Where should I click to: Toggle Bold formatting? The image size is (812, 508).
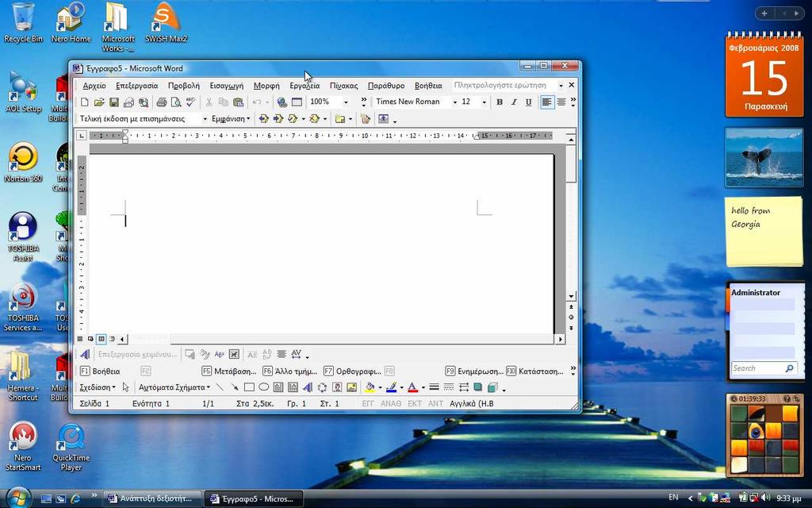pyautogui.click(x=500, y=102)
